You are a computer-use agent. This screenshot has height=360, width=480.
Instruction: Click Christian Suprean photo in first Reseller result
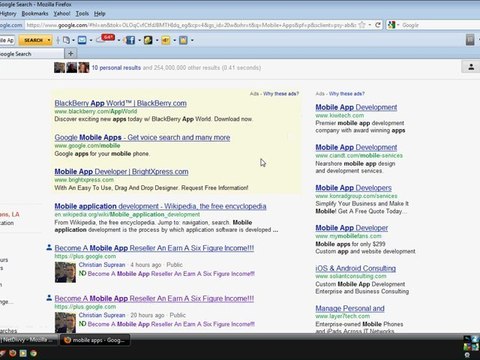click(x=65, y=272)
